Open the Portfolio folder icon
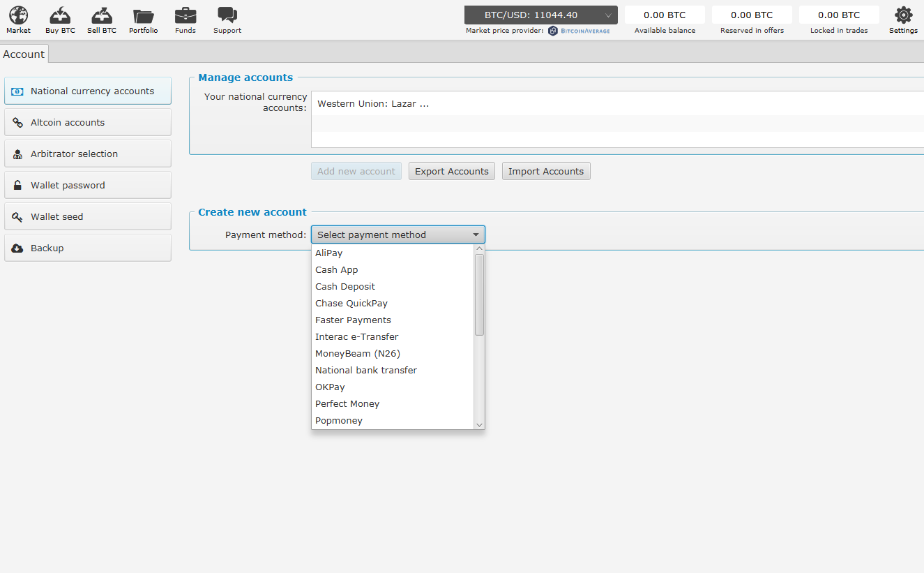This screenshot has height=573, width=924. (144, 16)
